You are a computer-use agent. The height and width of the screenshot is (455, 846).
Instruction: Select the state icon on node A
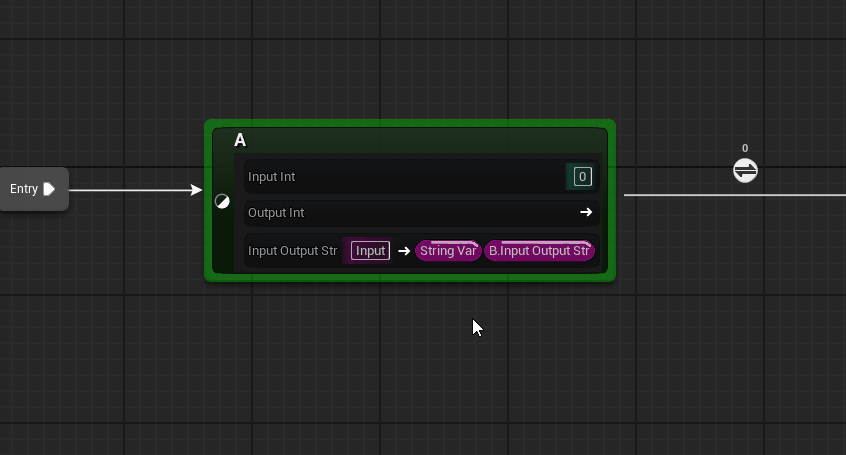[222, 201]
